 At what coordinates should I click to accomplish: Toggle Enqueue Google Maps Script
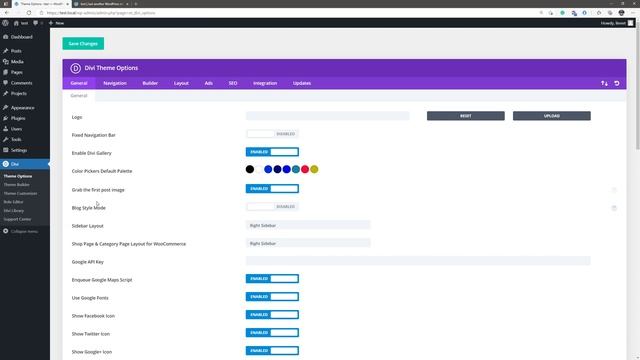(x=272, y=278)
